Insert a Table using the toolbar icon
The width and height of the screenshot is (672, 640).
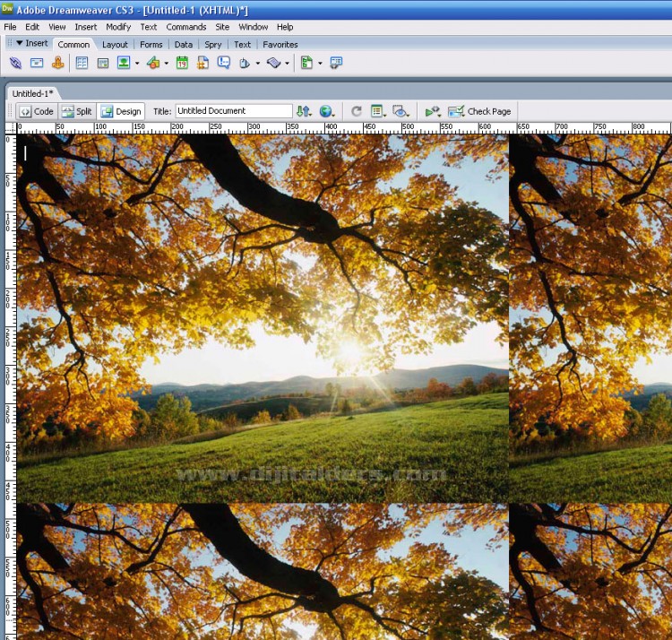pos(82,63)
